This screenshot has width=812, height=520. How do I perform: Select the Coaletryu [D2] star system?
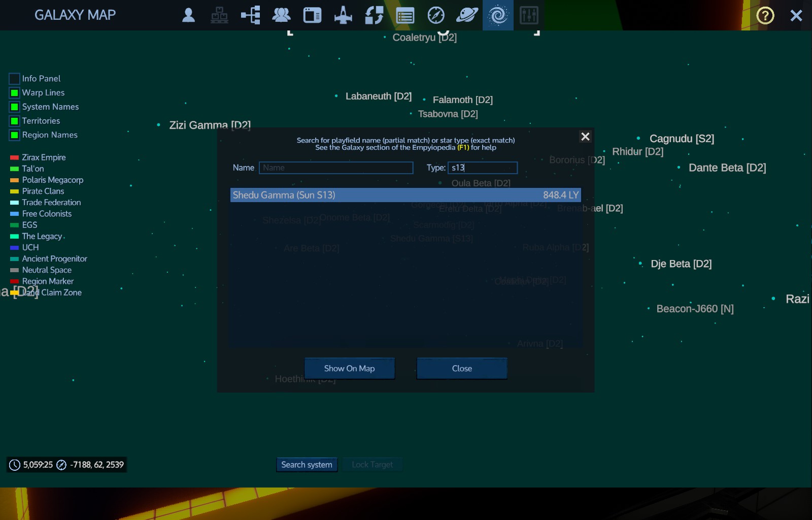pos(425,37)
